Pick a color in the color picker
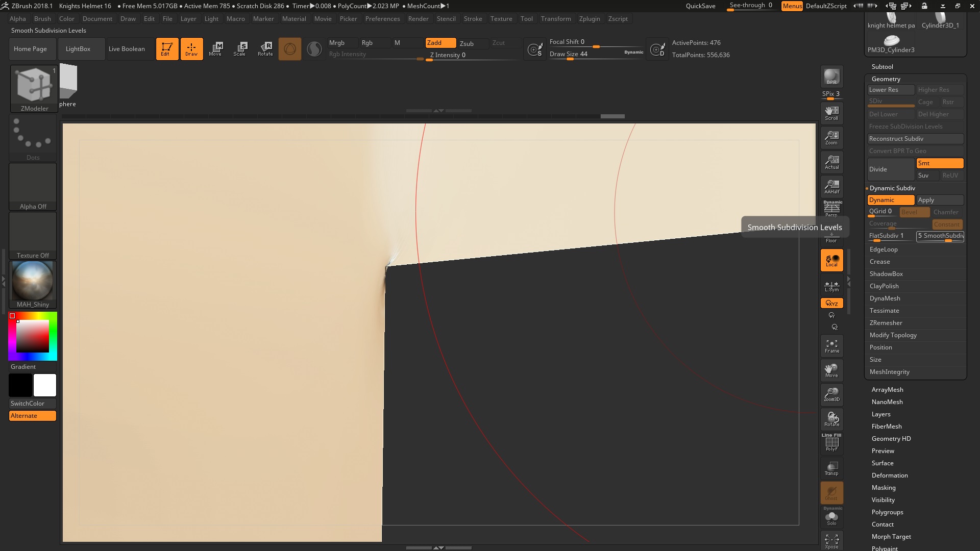This screenshot has height=551, width=980. point(33,336)
